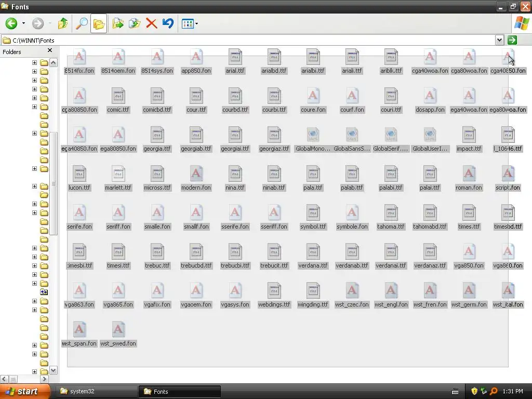Click the 1:31 PM clock

513,392
